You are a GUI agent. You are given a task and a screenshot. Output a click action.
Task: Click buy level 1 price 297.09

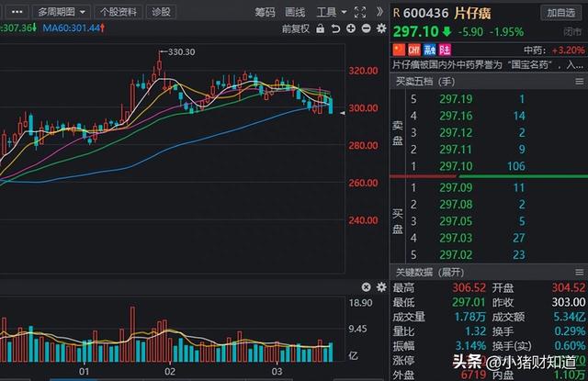coord(456,187)
